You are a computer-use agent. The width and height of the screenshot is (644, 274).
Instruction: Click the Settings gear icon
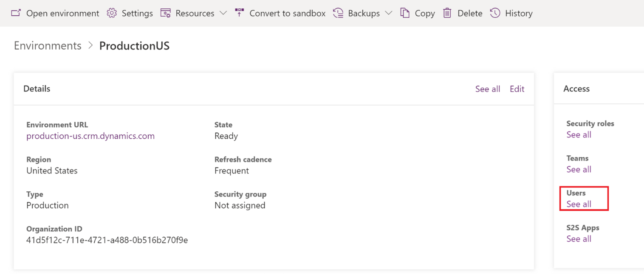[x=112, y=13]
